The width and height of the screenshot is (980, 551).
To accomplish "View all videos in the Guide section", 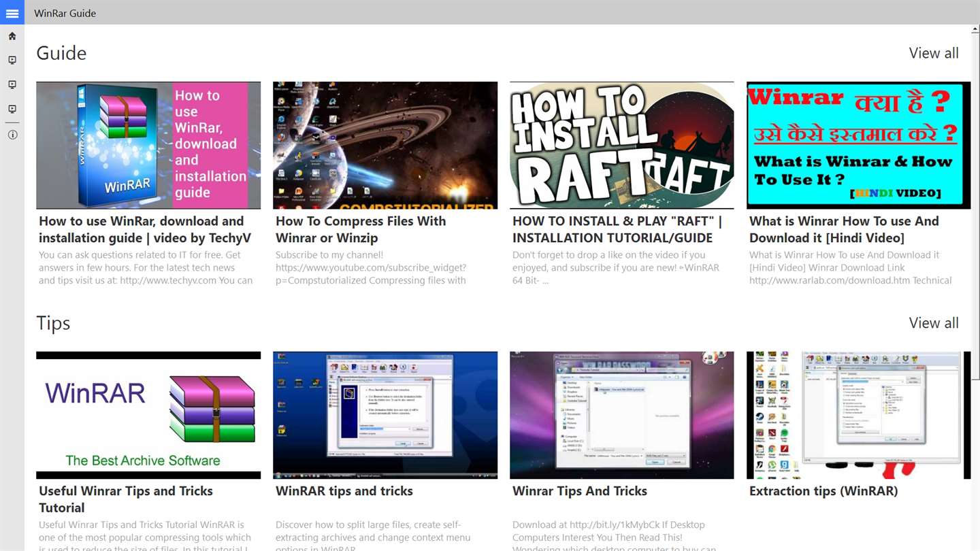I will [x=934, y=53].
